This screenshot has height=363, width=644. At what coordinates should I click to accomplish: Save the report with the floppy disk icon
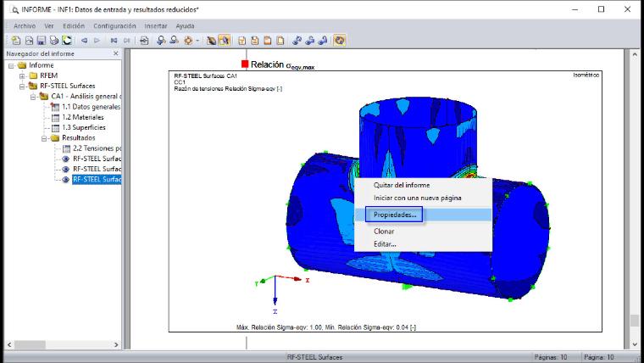click(x=41, y=41)
